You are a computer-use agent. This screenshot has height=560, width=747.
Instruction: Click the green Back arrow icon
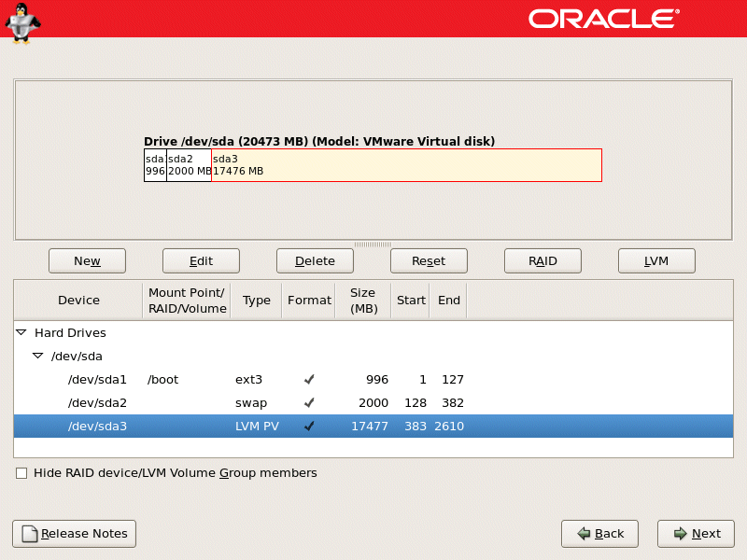coord(584,533)
